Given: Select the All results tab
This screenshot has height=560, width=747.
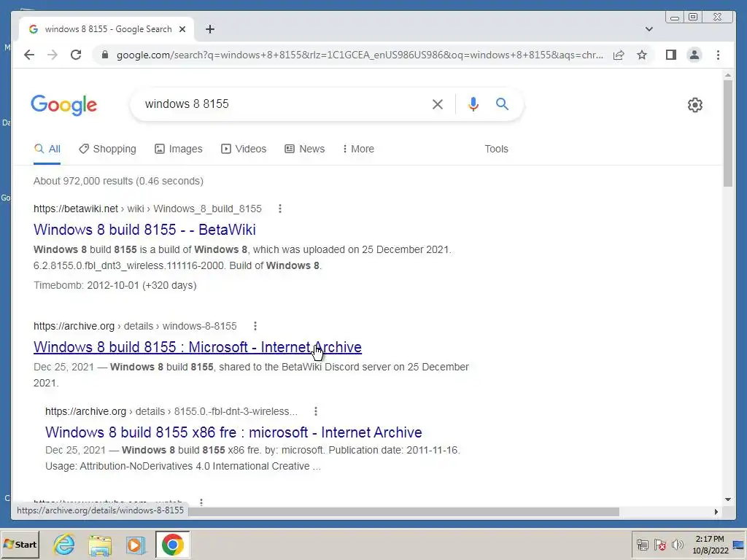Looking at the screenshot, I should [47, 149].
